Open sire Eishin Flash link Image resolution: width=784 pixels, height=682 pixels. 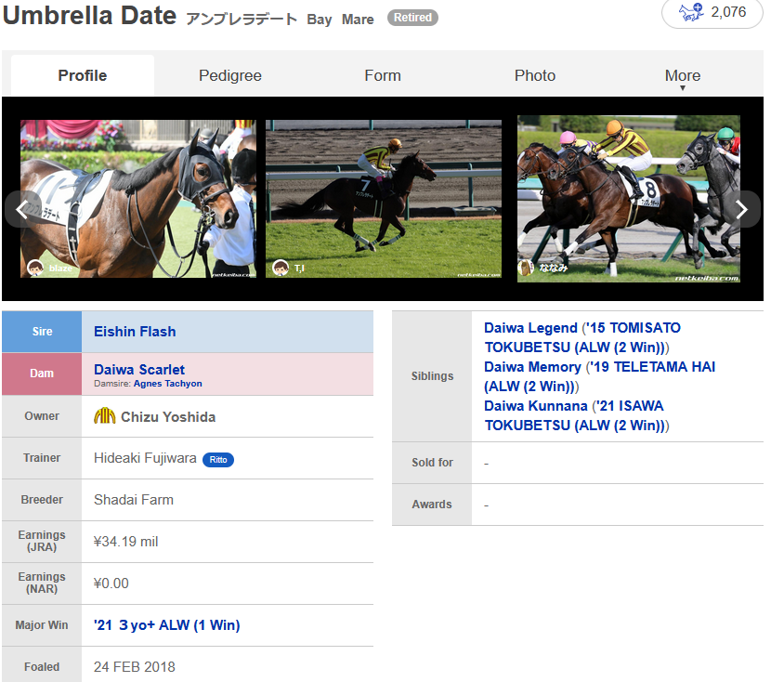(x=135, y=332)
